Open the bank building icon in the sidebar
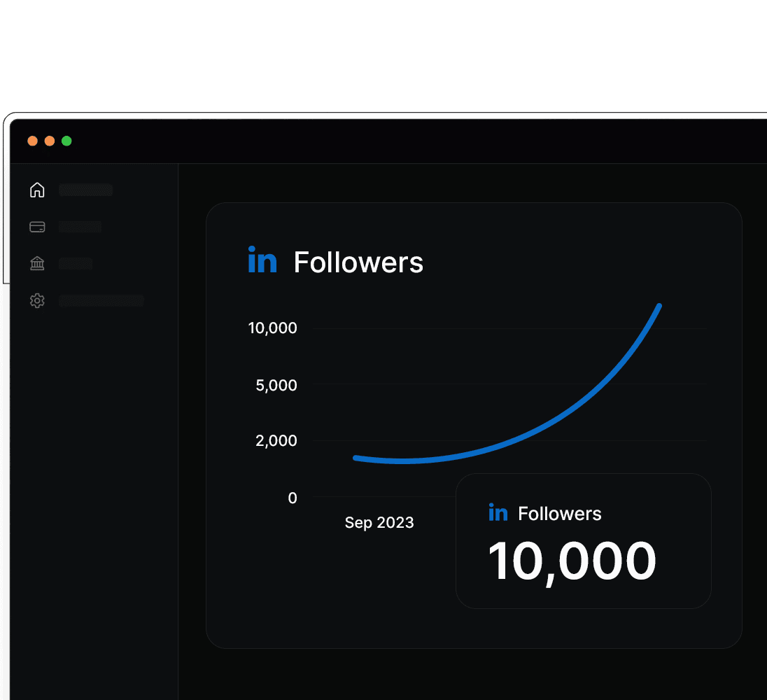767x700 pixels. coord(37,264)
